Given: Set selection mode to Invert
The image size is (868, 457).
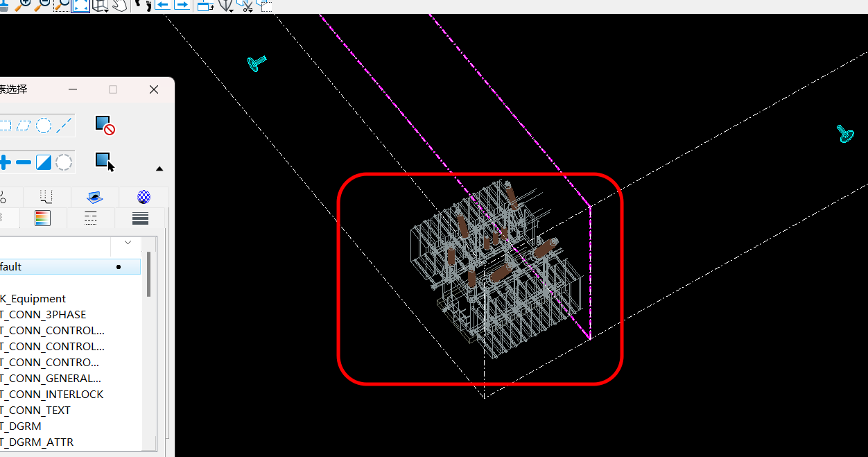Looking at the screenshot, I should pyautogui.click(x=44, y=162).
